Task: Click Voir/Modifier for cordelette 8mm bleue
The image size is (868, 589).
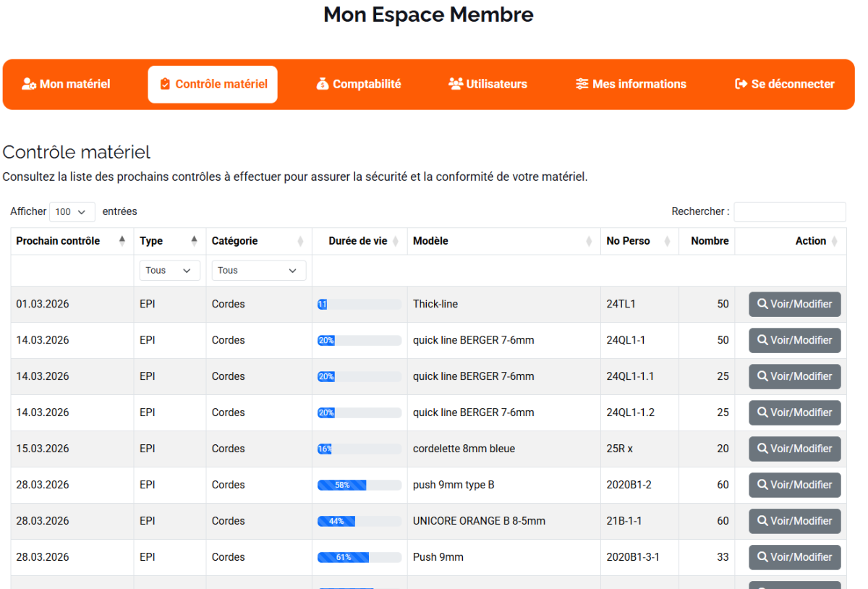Action: point(794,449)
